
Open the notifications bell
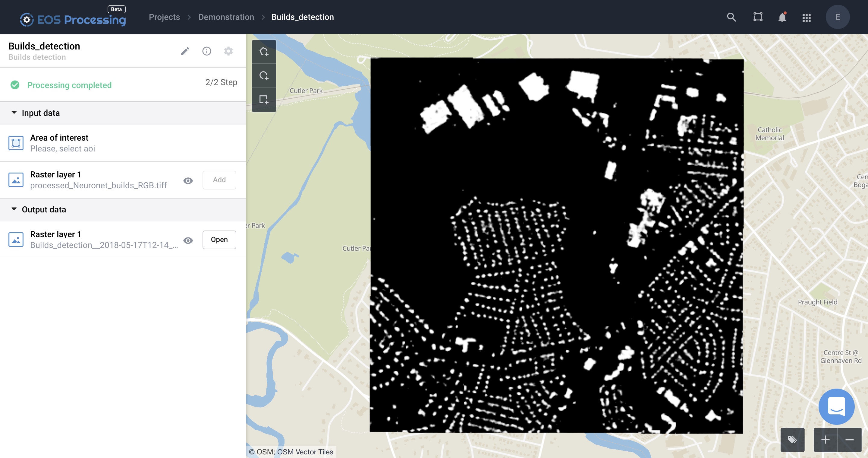(x=782, y=17)
